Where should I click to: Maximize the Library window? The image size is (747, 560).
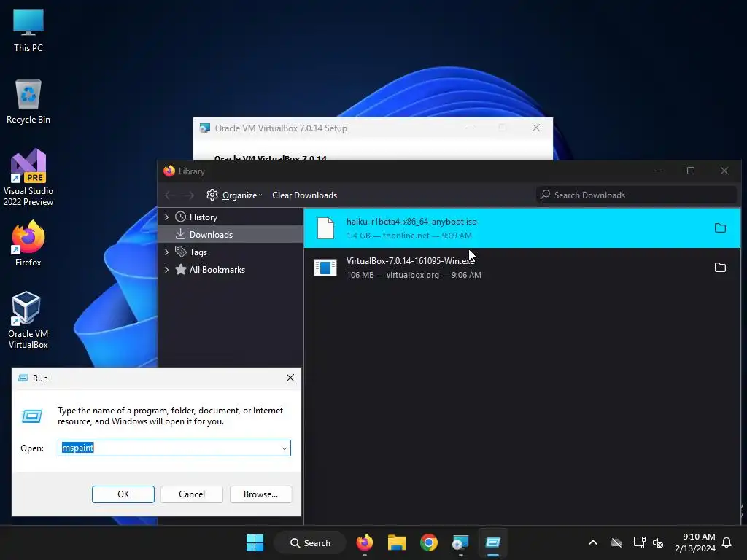pos(691,171)
